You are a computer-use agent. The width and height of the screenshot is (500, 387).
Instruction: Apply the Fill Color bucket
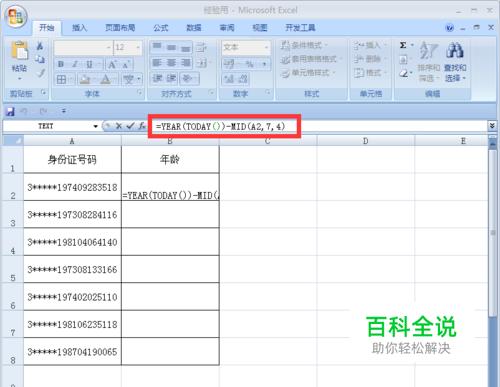click(x=85, y=79)
